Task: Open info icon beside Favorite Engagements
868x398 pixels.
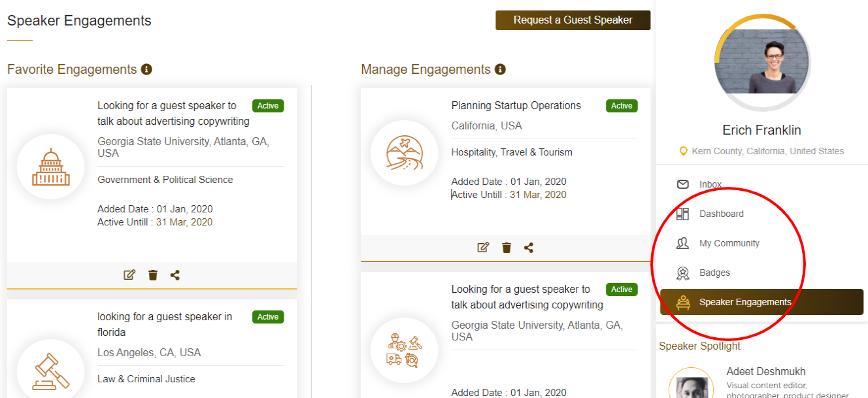Action: coord(146,69)
